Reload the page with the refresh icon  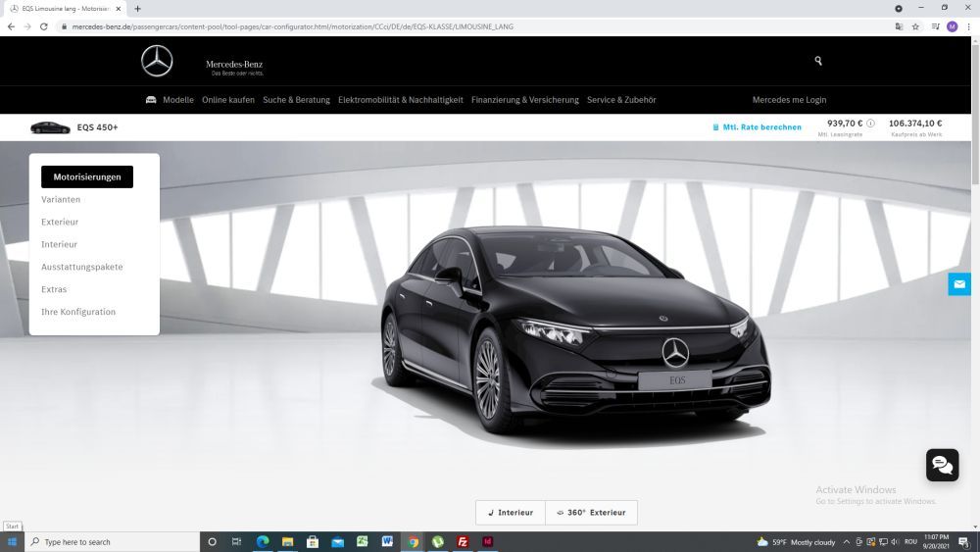tap(44, 26)
